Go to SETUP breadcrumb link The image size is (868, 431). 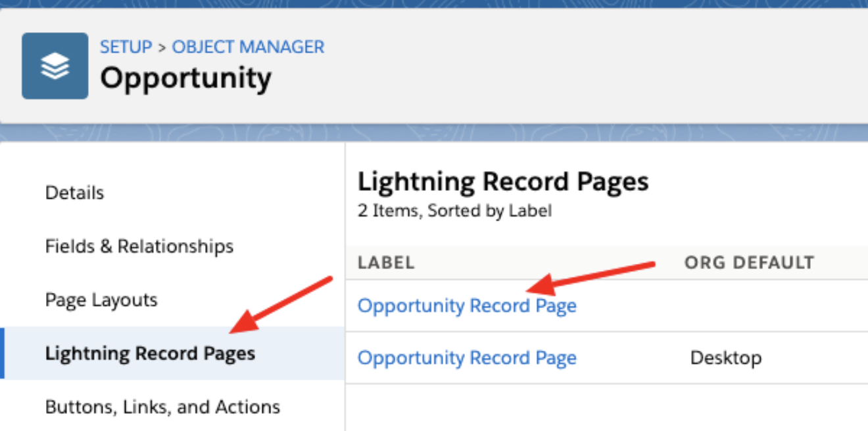pos(126,47)
